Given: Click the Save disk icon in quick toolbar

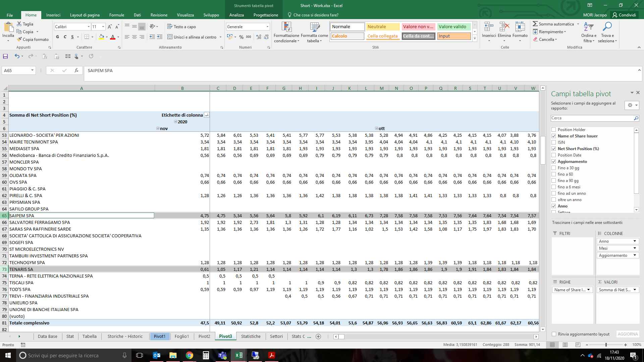Looking at the screenshot, I should [x=5, y=56].
